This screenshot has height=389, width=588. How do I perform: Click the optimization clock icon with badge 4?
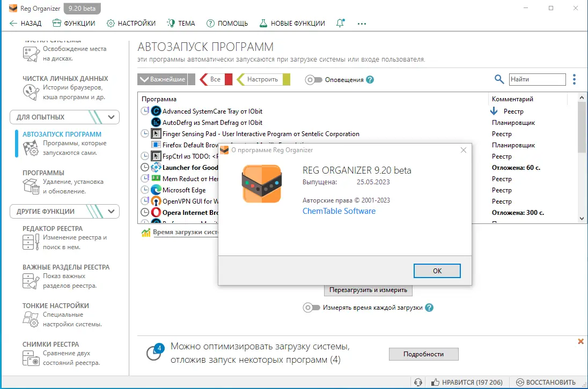tap(154, 352)
